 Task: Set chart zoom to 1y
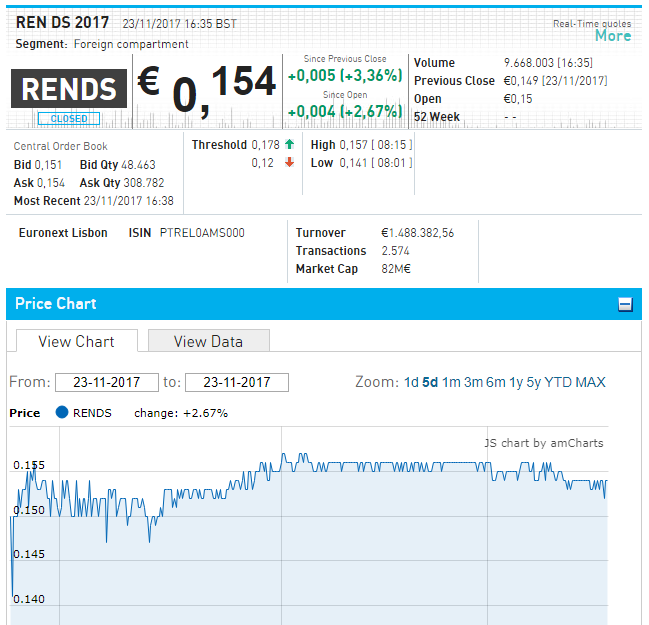coord(516,382)
